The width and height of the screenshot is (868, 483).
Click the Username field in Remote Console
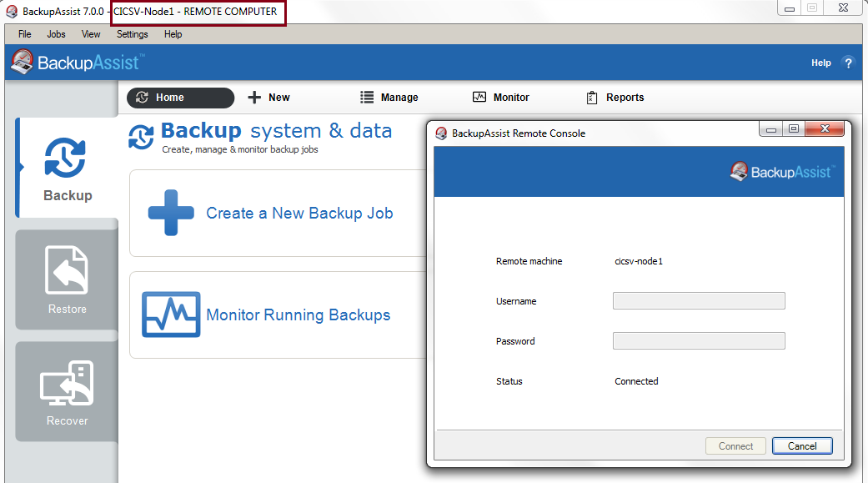tap(699, 301)
